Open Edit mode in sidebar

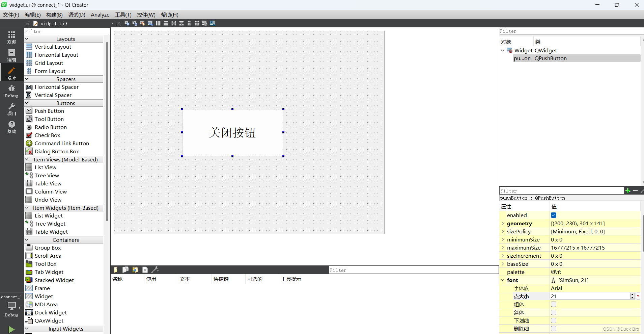click(x=11, y=55)
